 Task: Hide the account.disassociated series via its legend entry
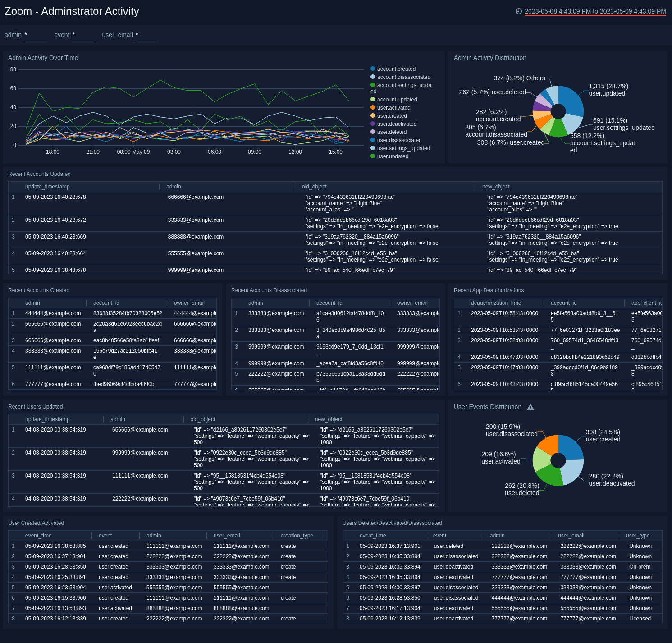point(403,77)
